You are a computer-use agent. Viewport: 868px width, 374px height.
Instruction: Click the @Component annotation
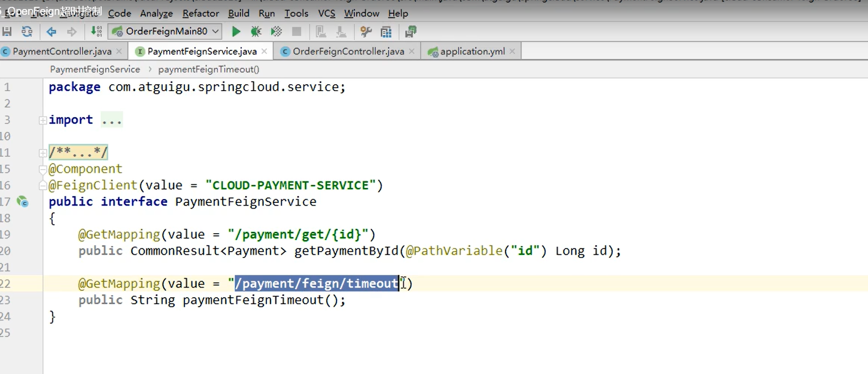click(85, 169)
